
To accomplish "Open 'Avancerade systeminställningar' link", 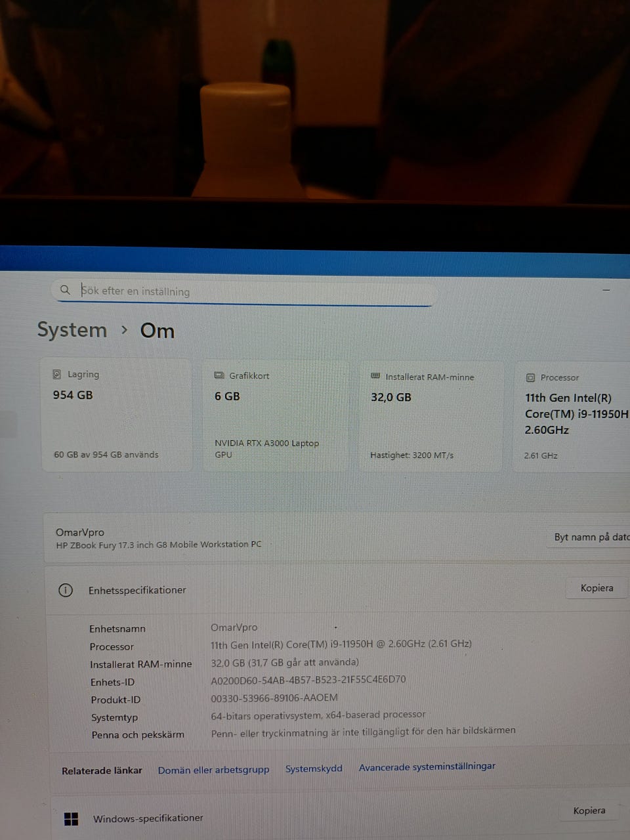I will pos(427,766).
